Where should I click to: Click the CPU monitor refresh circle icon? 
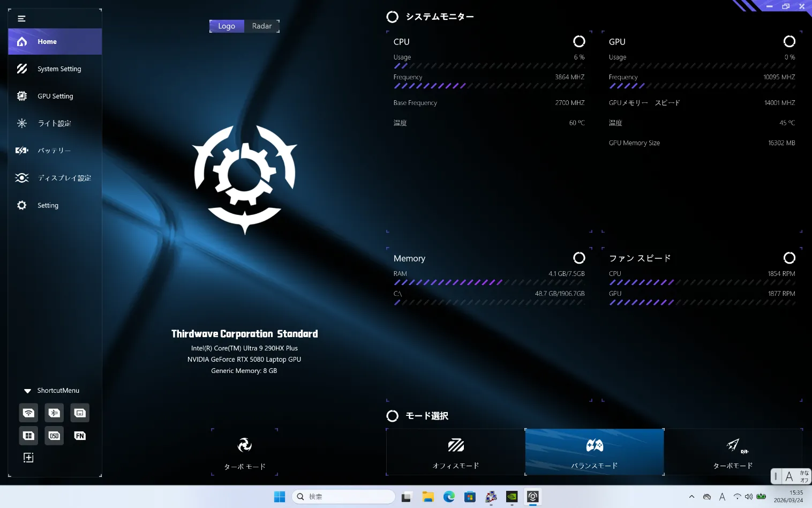click(x=579, y=41)
